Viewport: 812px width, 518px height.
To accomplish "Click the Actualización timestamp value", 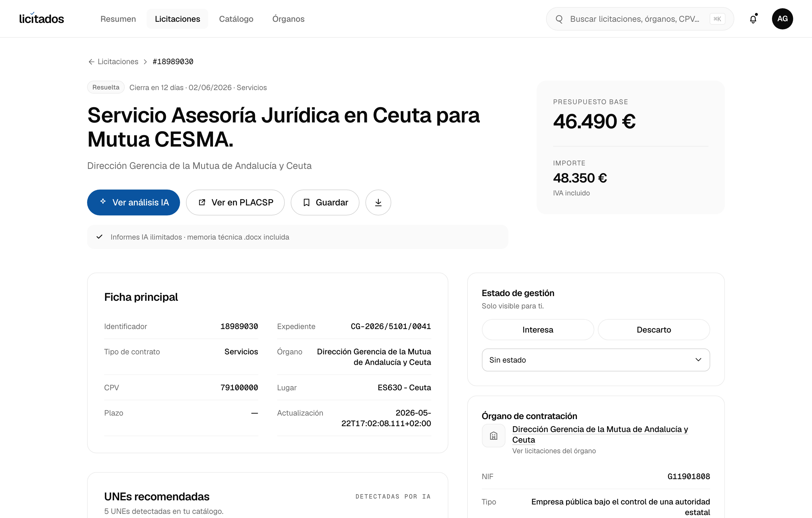I will point(386,418).
